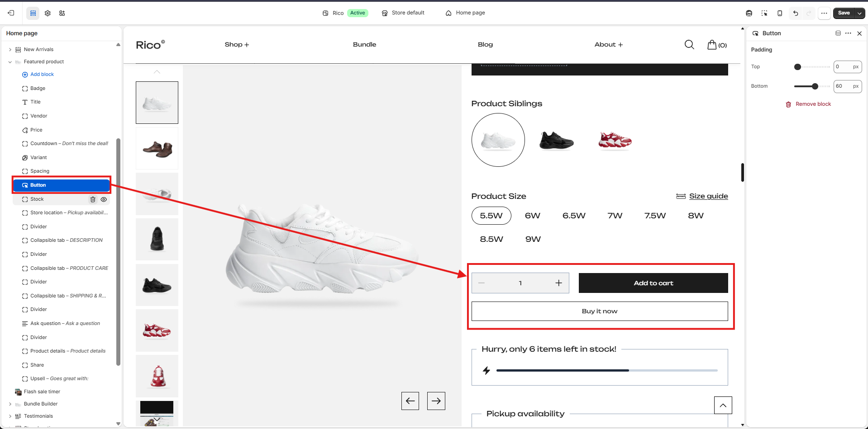This screenshot has height=429, width=868.
Task: Go to previous product image arrow
Action: (x=410, y=401)
